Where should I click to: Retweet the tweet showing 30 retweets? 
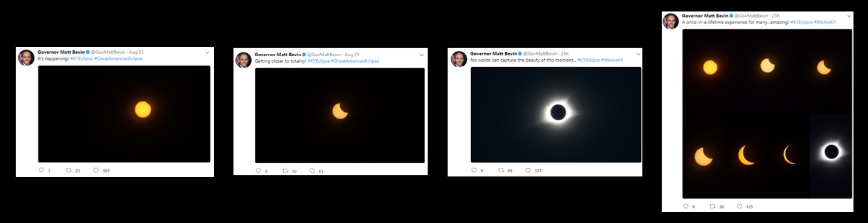pyautogui.click(x=712, y=206)
